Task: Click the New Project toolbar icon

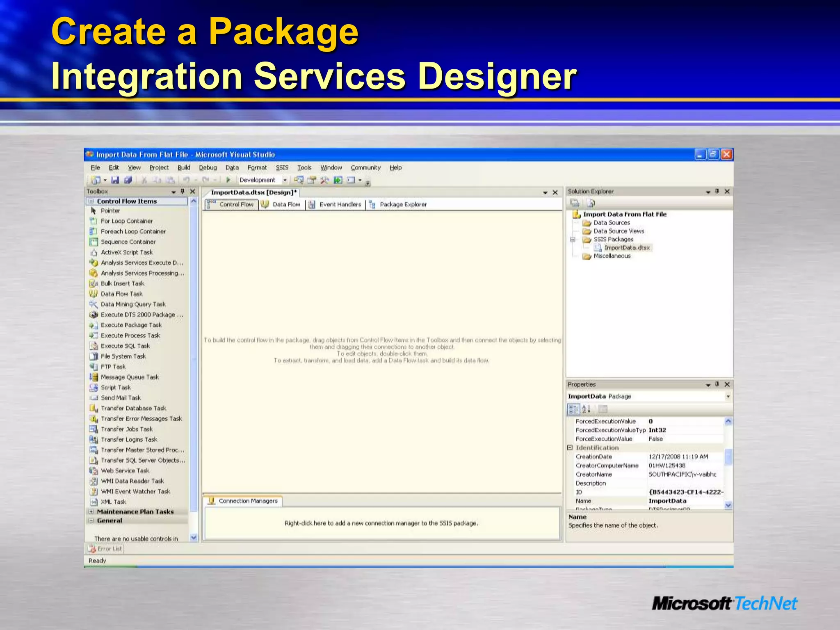Action: click(x=96, y=180)
